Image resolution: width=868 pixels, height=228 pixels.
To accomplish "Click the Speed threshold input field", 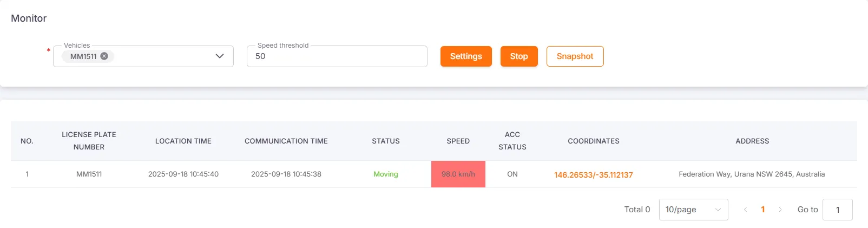I will (x=337, y=56).
